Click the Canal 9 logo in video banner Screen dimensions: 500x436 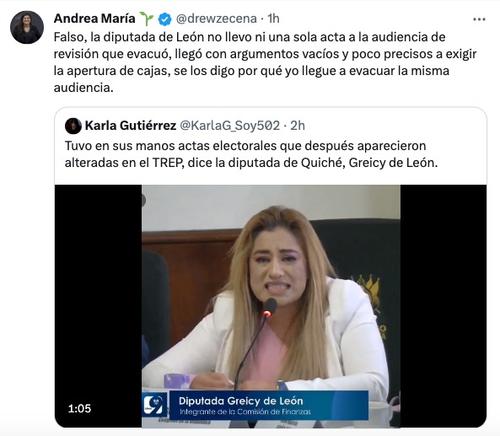click(154, 405)
